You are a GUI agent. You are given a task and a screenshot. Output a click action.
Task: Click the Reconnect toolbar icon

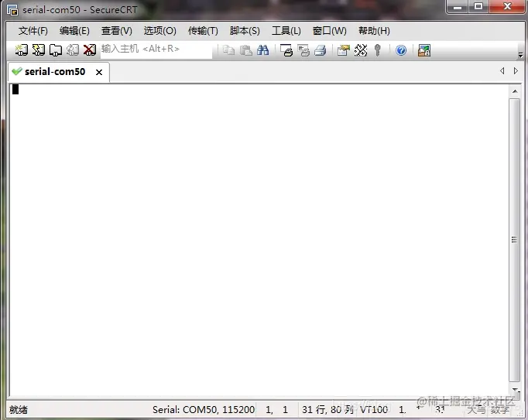(73, 50)
